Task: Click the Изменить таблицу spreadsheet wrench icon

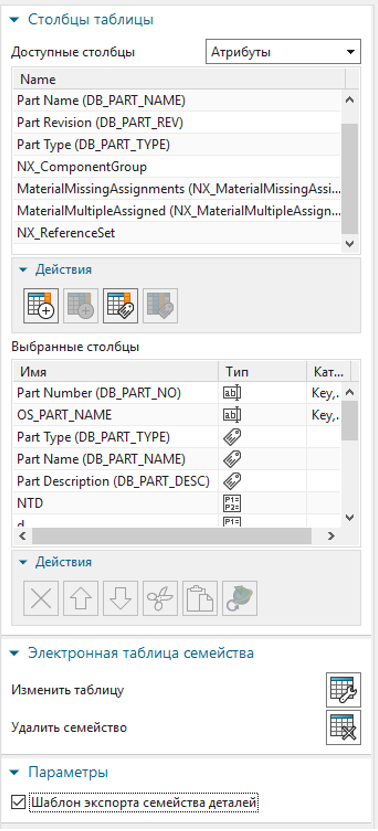Action: 343,690
